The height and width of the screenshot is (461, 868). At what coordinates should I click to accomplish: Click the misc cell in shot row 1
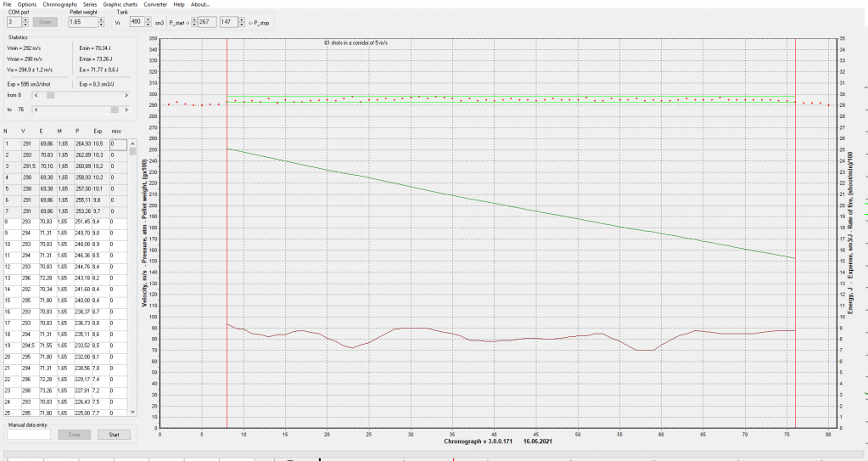pyautogui.click(x=118, y=144)
